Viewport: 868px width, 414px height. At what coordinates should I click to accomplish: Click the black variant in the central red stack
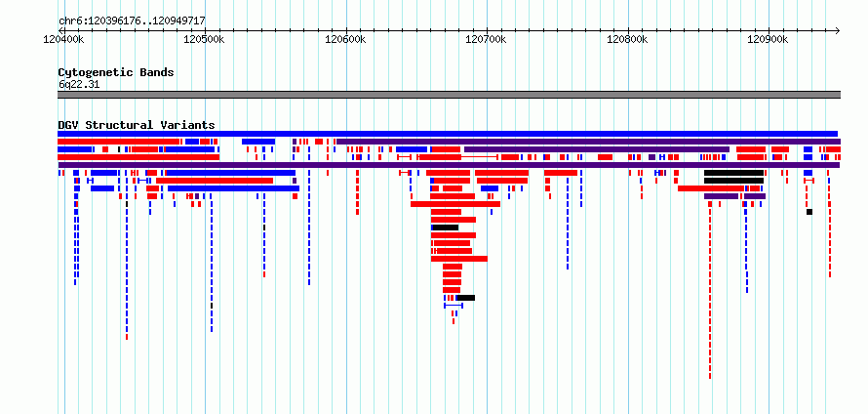445,228
